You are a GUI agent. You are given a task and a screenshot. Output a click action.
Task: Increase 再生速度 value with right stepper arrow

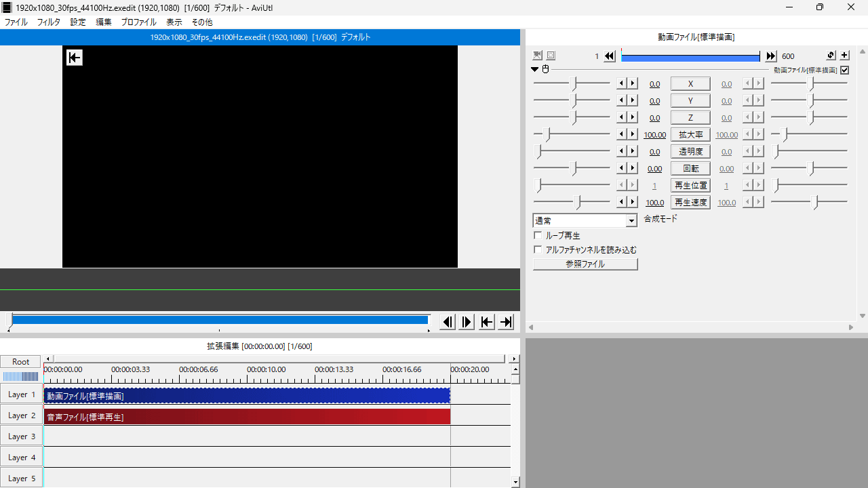632,202
